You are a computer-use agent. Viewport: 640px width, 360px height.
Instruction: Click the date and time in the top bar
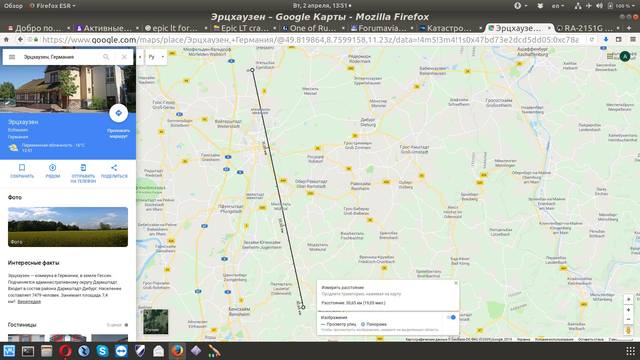coord(322,6)
